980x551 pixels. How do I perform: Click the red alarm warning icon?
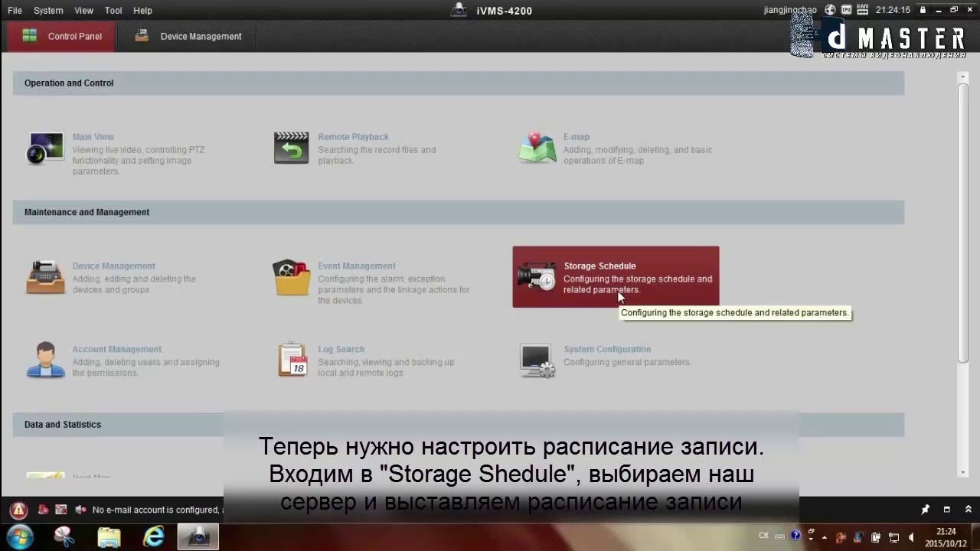pyautogui.click(x=18, y=510)
